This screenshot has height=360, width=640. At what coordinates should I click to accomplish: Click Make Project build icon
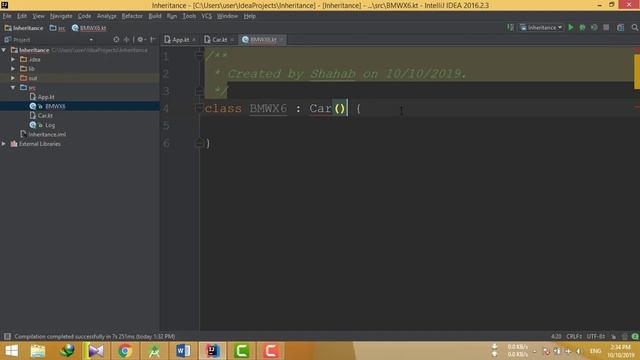tap(510, 27)
